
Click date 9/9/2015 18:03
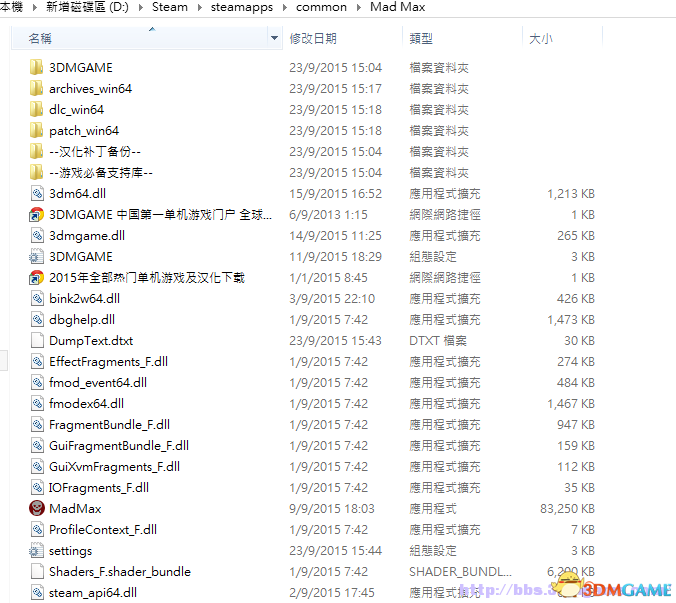(332, 509)
